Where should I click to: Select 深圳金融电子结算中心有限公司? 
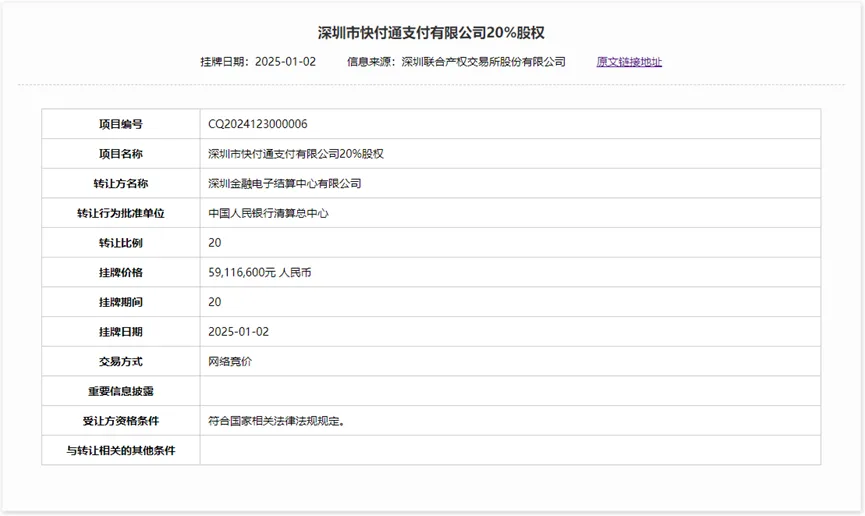285,184
